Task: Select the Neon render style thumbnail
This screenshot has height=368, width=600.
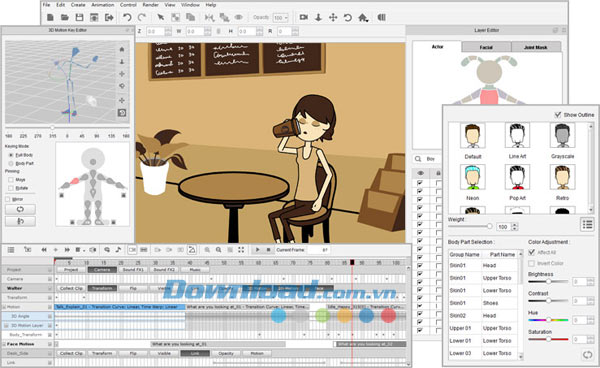Action: (x=473, y=177)
